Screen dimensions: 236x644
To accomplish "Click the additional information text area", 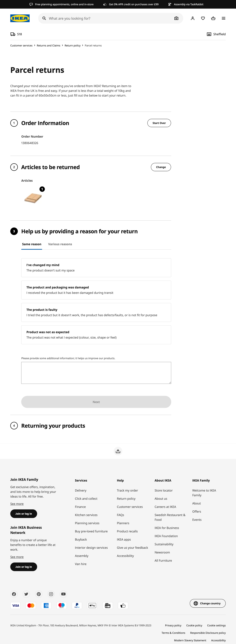I will [x=96, y=373].
